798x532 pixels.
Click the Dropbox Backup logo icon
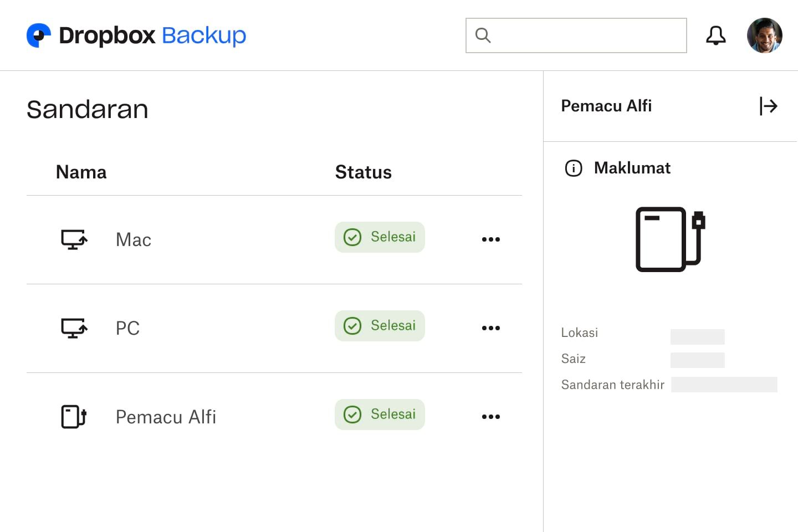(x=39, y=35)
